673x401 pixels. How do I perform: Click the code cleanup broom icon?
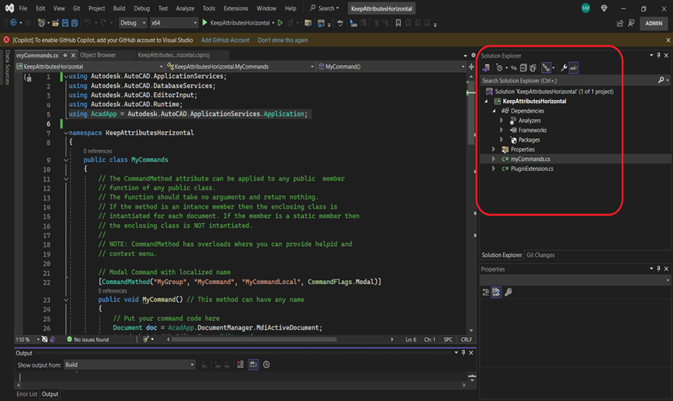coord(146,339)
